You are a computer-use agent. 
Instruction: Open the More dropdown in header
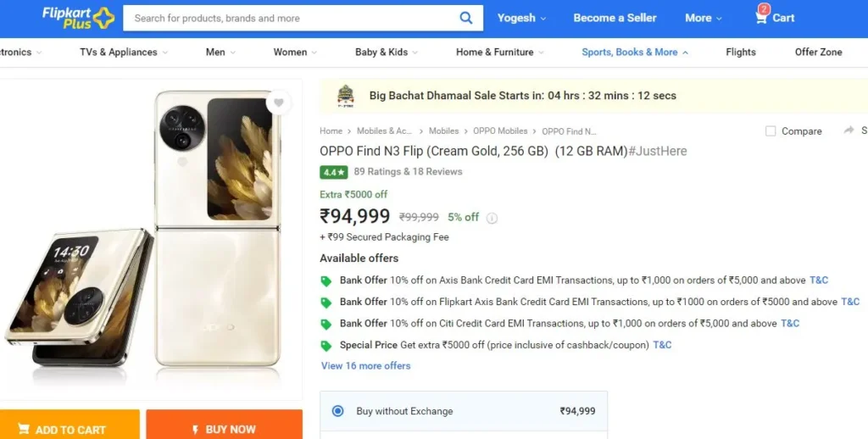[703, 19]
